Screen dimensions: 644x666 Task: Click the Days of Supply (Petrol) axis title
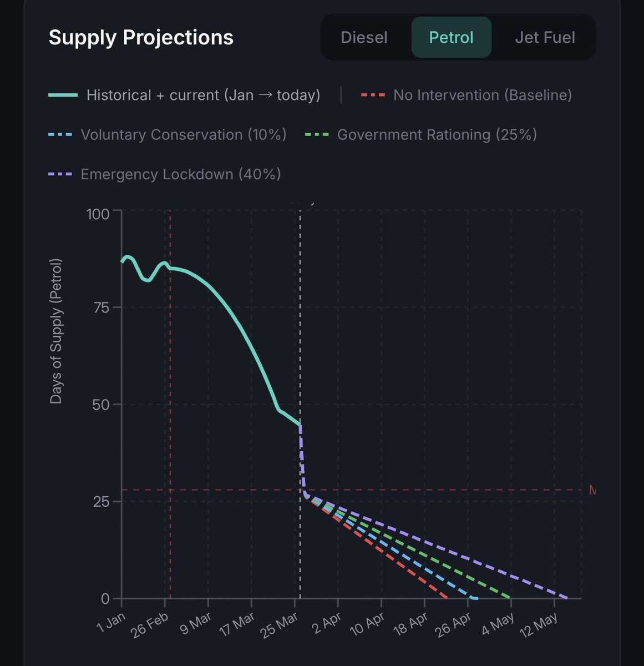point(56,331)
